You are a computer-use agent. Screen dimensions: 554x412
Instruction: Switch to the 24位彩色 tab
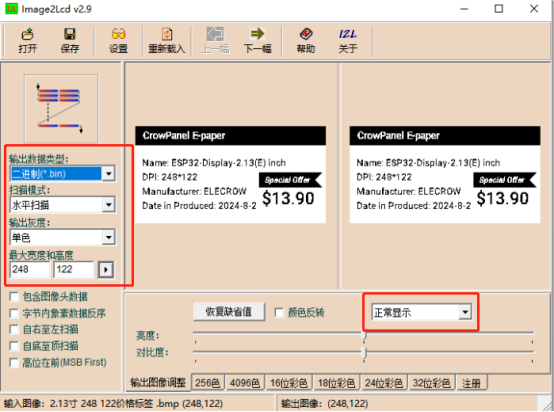384,383
